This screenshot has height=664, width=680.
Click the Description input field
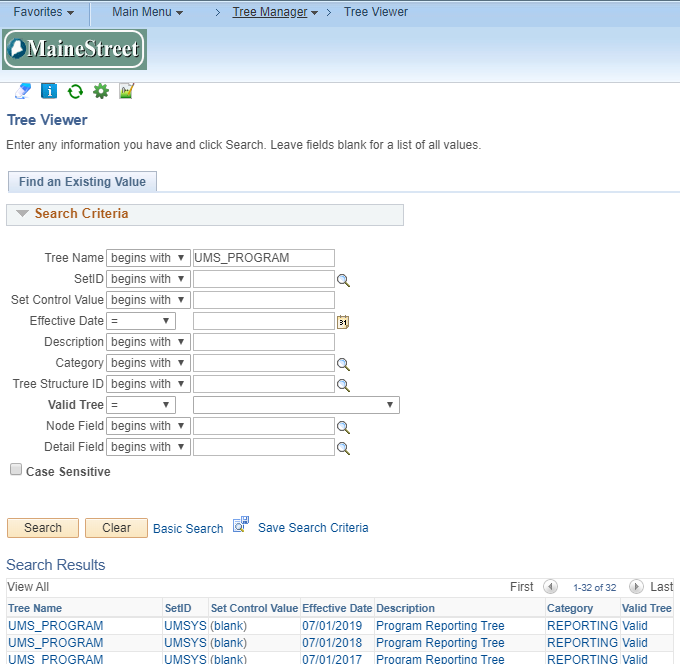point(264,342)
